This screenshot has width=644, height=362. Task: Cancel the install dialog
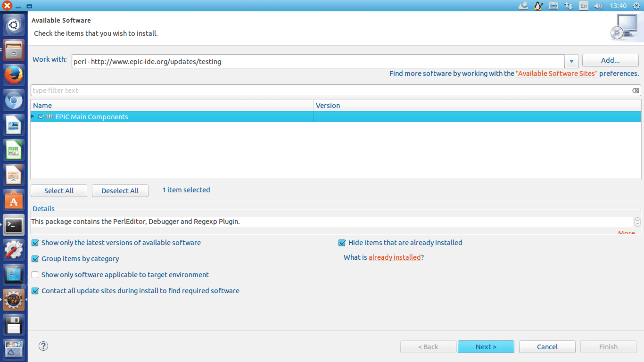547,346
